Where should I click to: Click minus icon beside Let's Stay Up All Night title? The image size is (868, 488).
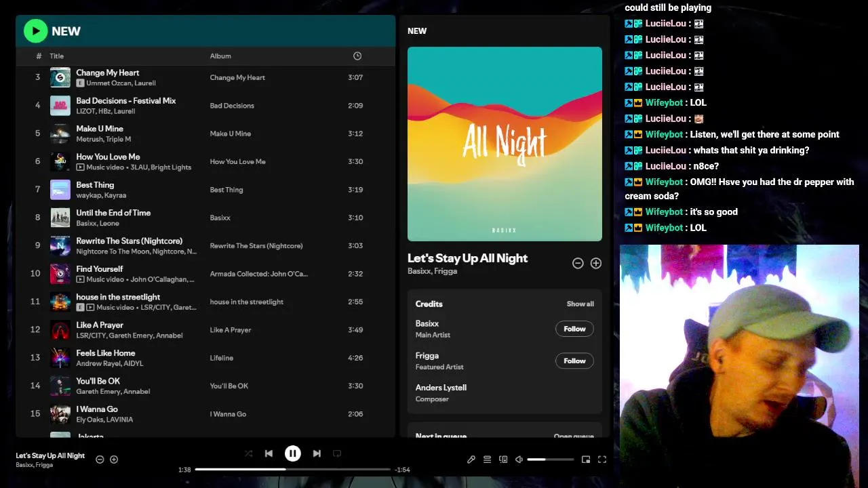pos(578,263)
